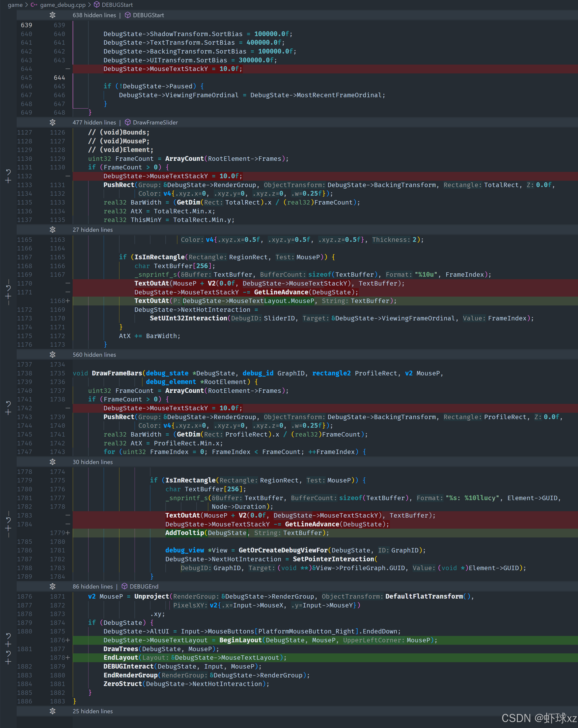Jump to DrawFrameSlider in the hidden lines header
The image size is (578, 728).
click(155, 122)
